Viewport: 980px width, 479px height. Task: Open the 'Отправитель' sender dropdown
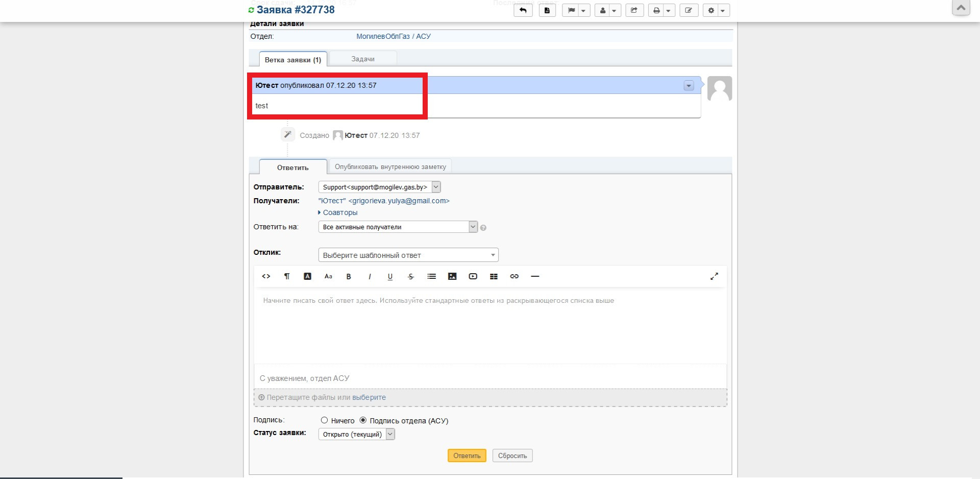[x=379, y=187]
